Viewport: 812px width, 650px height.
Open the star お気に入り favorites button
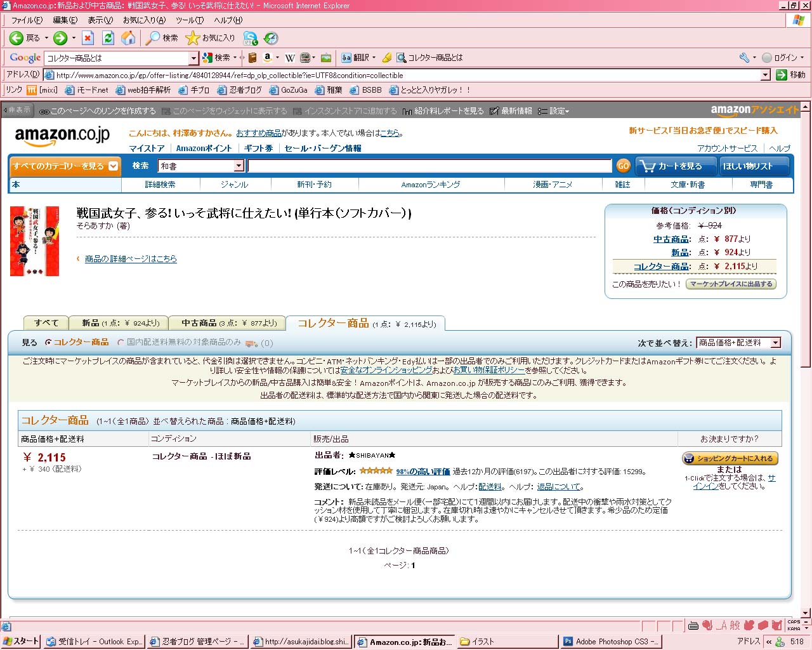point(210,38)
